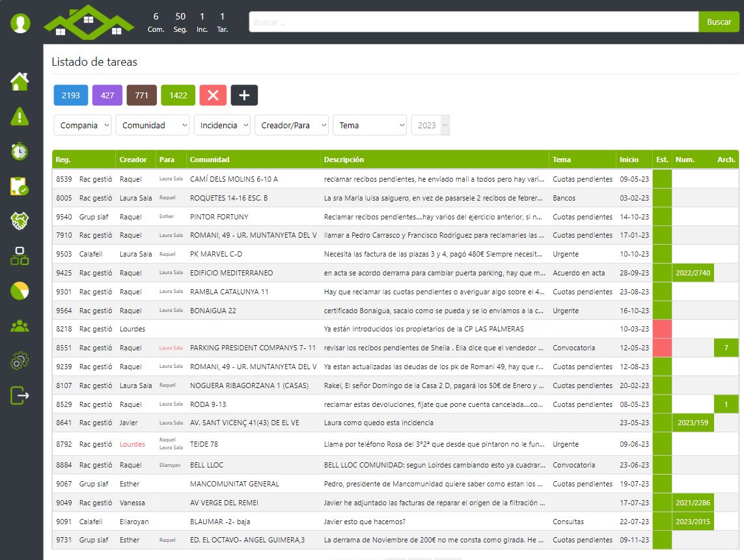
Task: Click the user profile avatar icon
Action: click(x=20, y=23)
